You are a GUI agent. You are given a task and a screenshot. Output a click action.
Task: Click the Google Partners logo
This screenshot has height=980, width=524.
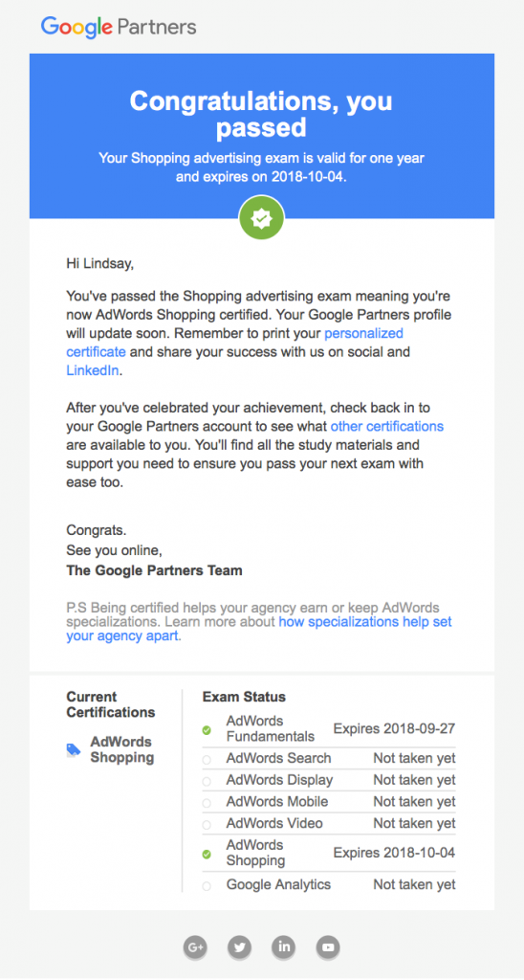point(119,27)
